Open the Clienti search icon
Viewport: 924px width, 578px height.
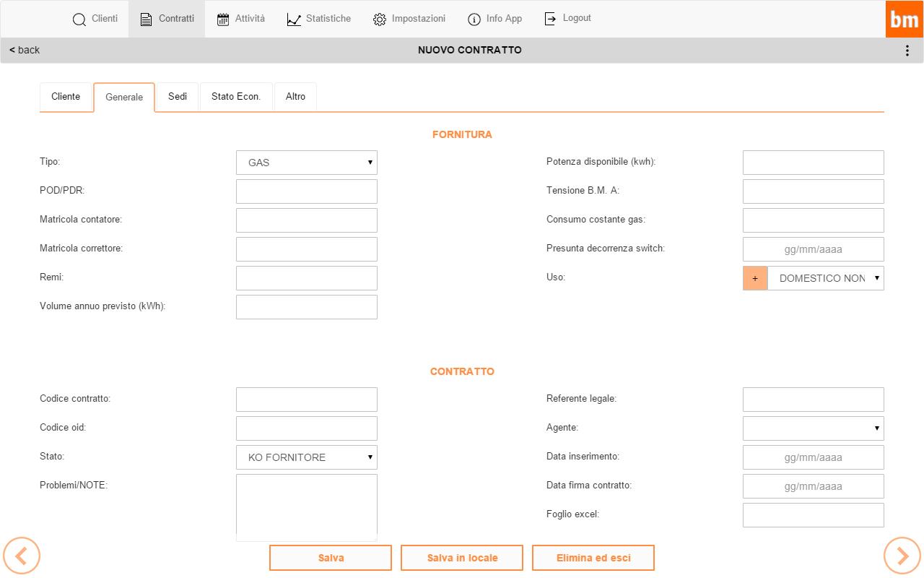[x=79, y=20]
